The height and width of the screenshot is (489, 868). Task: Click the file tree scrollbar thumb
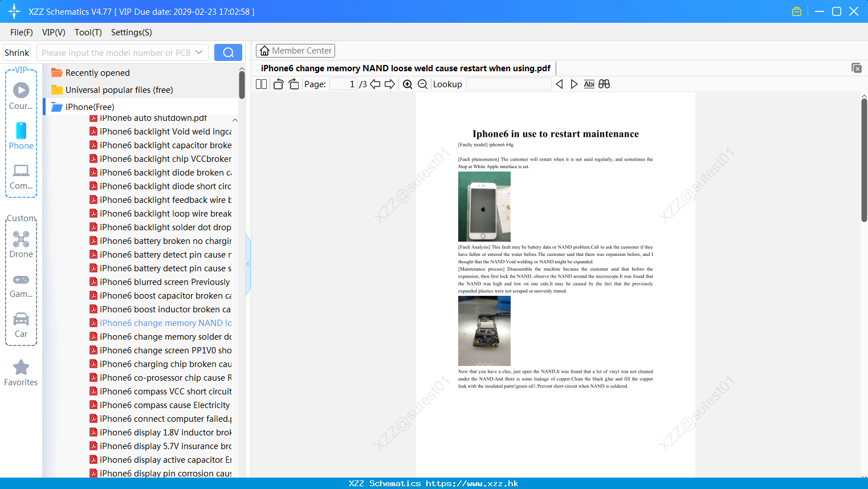point(242,84)
